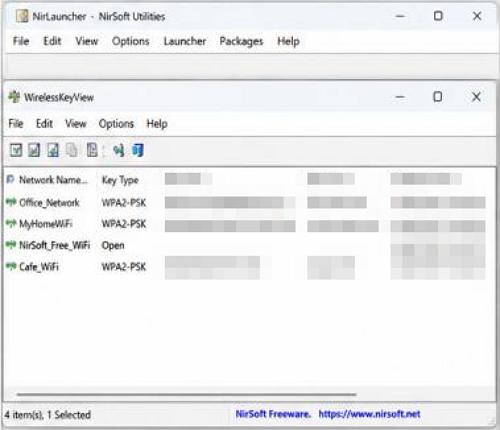Select the Cafe_WiFi network entry
Viewport: 500px width, 430px height.
39,267
